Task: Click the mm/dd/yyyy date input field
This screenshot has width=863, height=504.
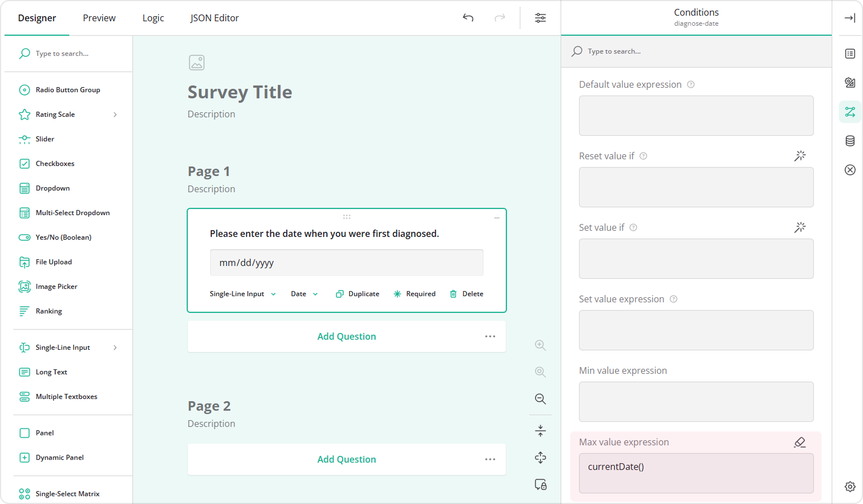Action: click(x=346, y=262)
